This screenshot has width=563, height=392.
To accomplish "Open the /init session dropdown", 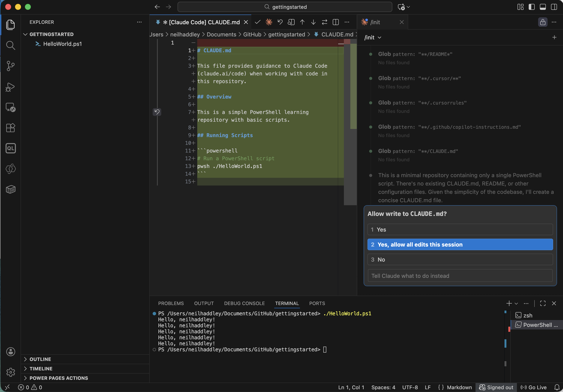I will [372, 37].
